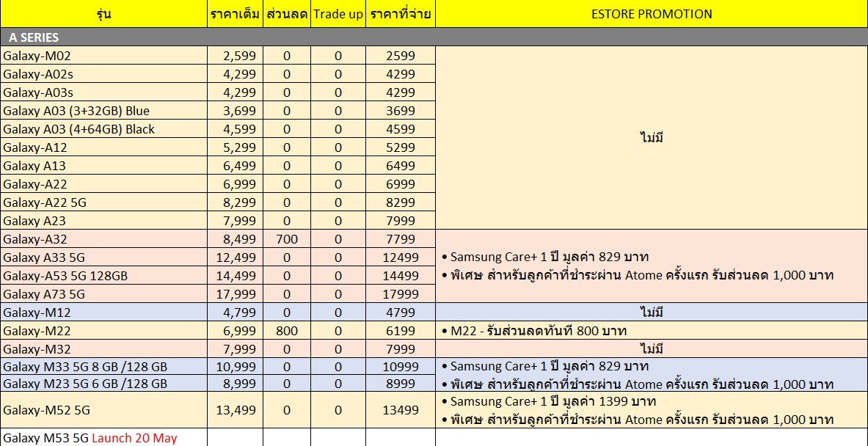Select the red "Launch 20 May" text
Image resolution: width=868 pixels, height=446 pixels.
pos(134,438)
